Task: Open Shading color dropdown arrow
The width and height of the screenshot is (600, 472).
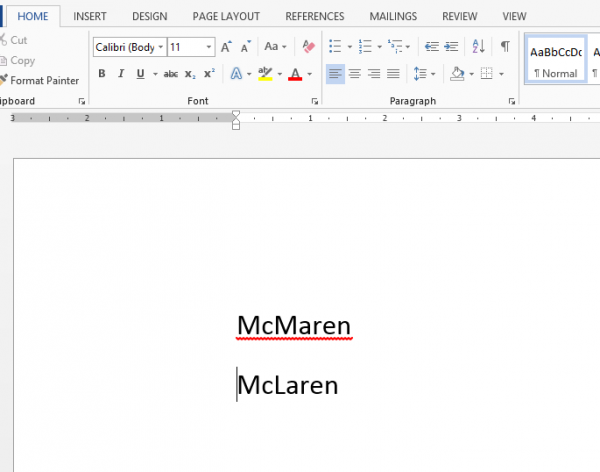Action: 471,74
